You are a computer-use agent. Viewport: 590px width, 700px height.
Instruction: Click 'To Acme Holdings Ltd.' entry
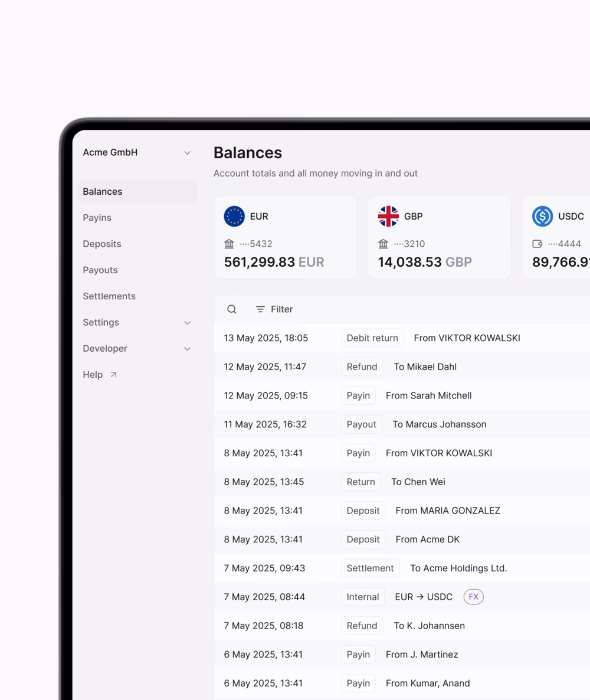click(x=458, y=568)
